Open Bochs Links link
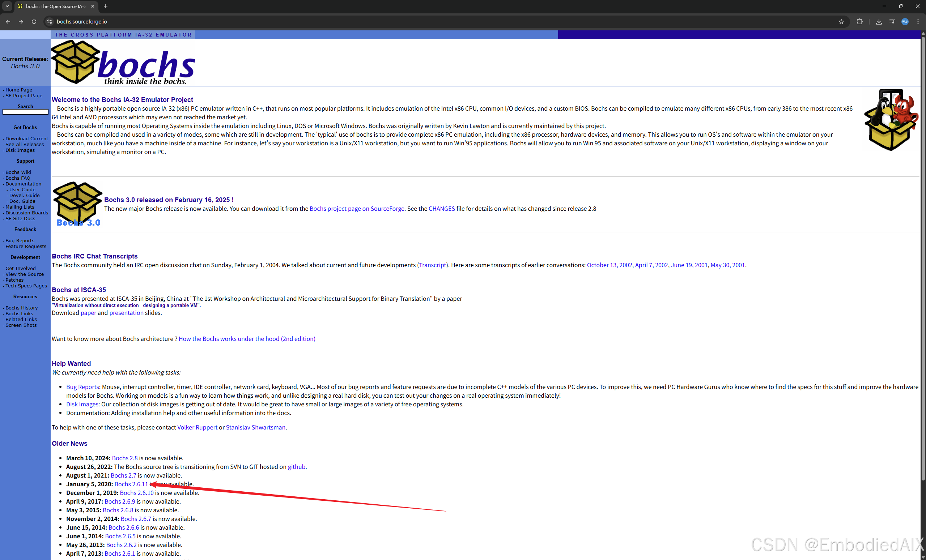Viewport: 926px width, 560px height. coord(19,313)
